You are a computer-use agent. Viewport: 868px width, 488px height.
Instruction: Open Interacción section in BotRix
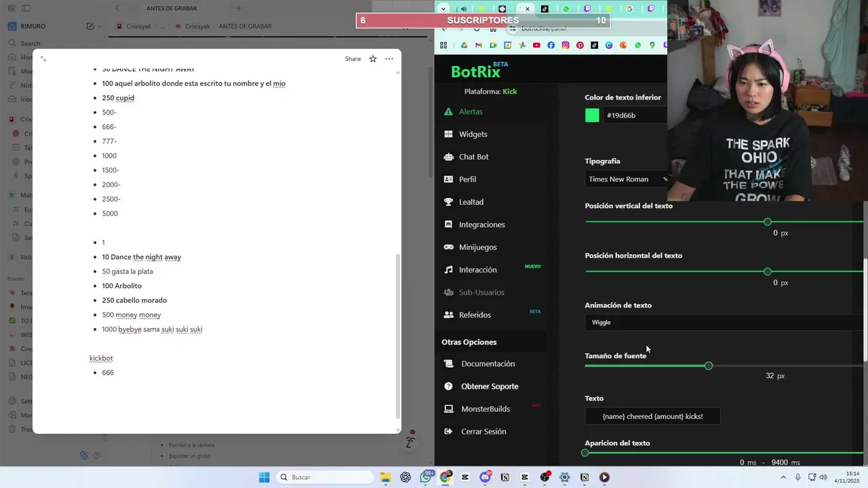tap(477, 270)
